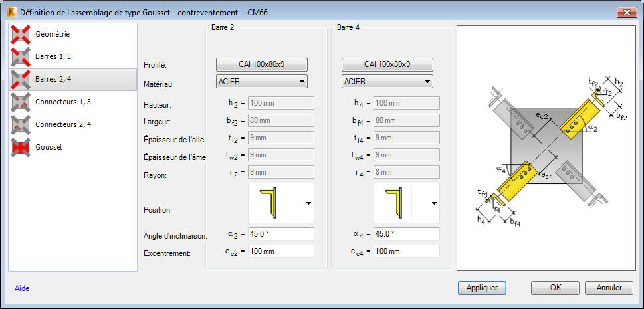Image resolution: width=644 pixels, height=309 pixels.
Task: Confirm with the OK button
Action: click(x=556, y=288)
